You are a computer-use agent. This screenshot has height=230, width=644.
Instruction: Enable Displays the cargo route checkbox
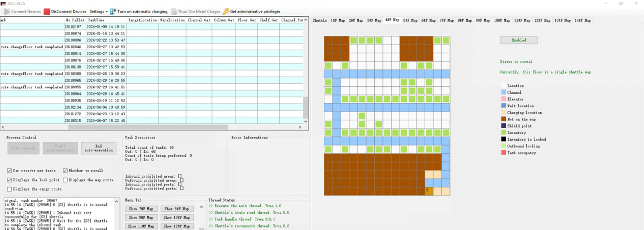click(x=9, y=189)
